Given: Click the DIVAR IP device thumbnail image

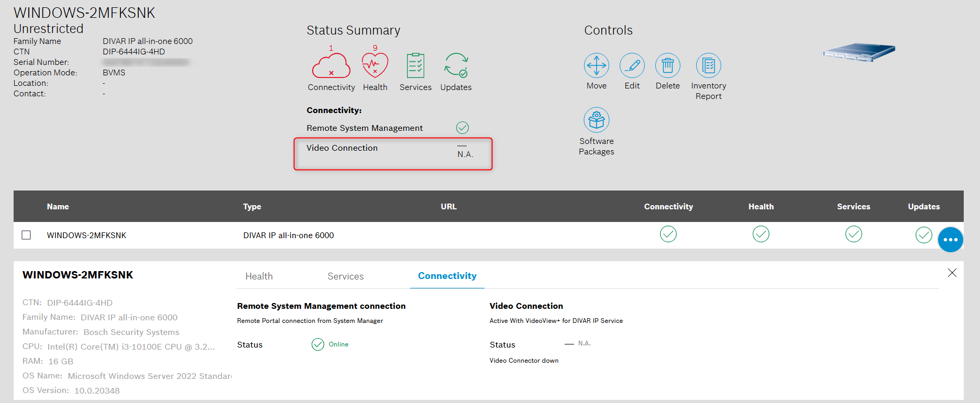Looking at the screenshot, I should (x=858, y=52).
